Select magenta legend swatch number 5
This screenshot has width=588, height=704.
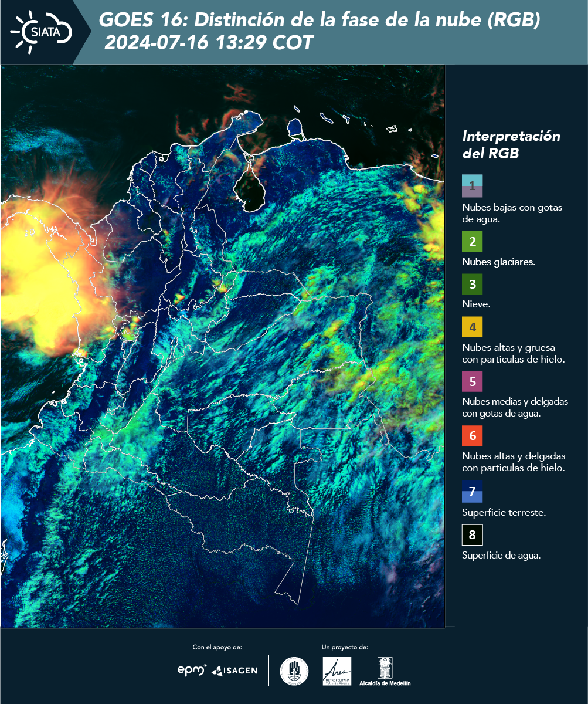(x=472, y=381)
